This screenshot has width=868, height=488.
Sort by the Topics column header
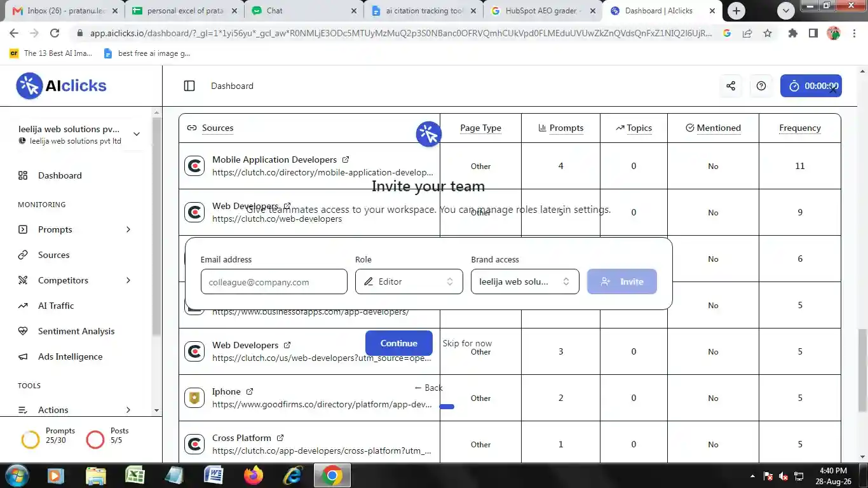pos(634,128)
